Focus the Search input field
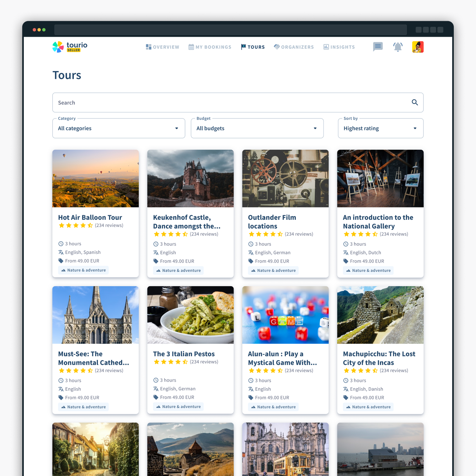Image resolution: width=476 pixels, height=476 pixels. pos(238,103)
